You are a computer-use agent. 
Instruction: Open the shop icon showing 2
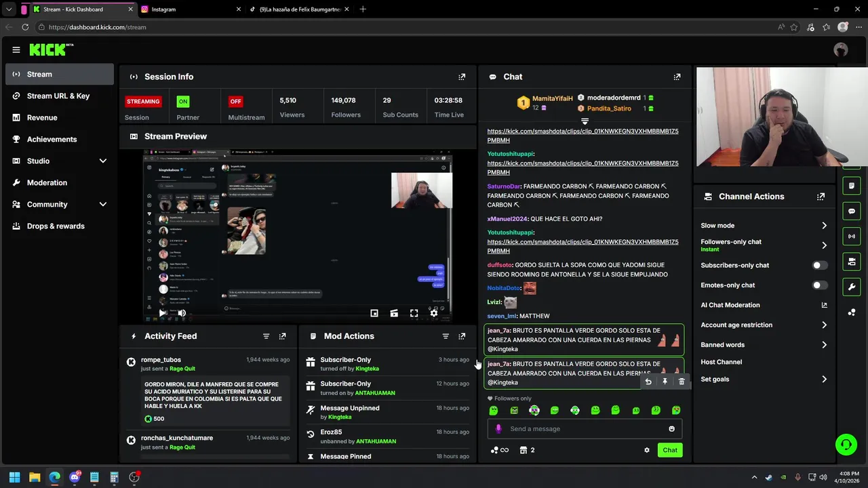[527, 450]
